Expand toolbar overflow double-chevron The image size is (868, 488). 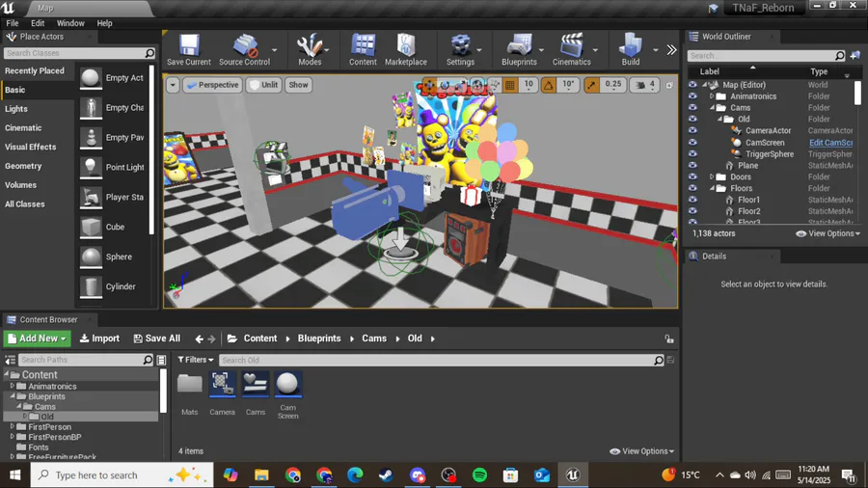[x=671, y=50]
